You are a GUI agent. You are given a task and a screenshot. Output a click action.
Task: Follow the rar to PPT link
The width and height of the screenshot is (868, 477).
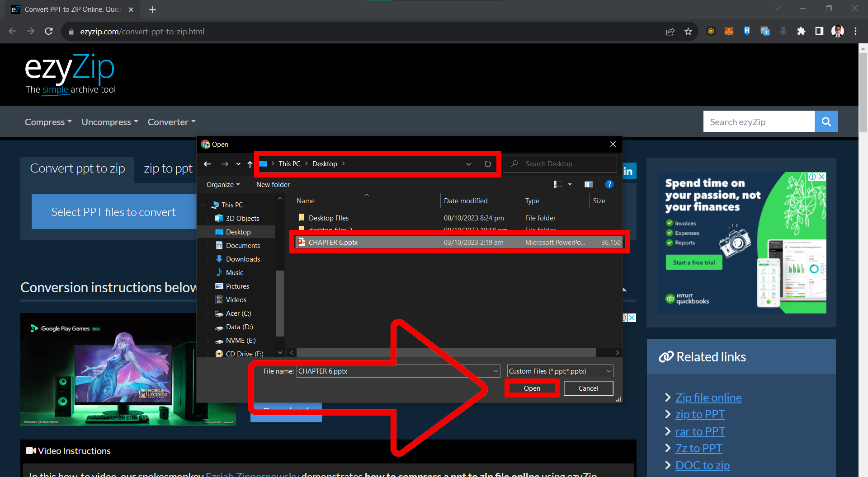(700, 431)
